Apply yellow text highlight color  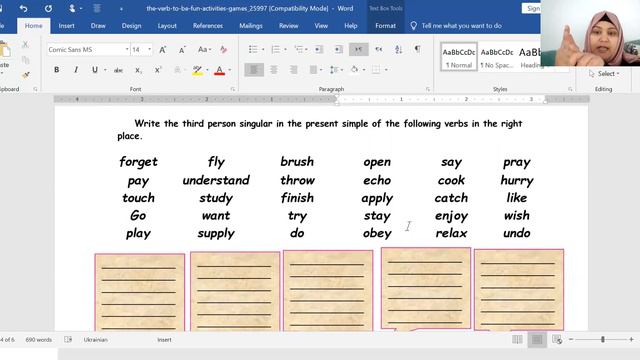(x=198, y=70)
